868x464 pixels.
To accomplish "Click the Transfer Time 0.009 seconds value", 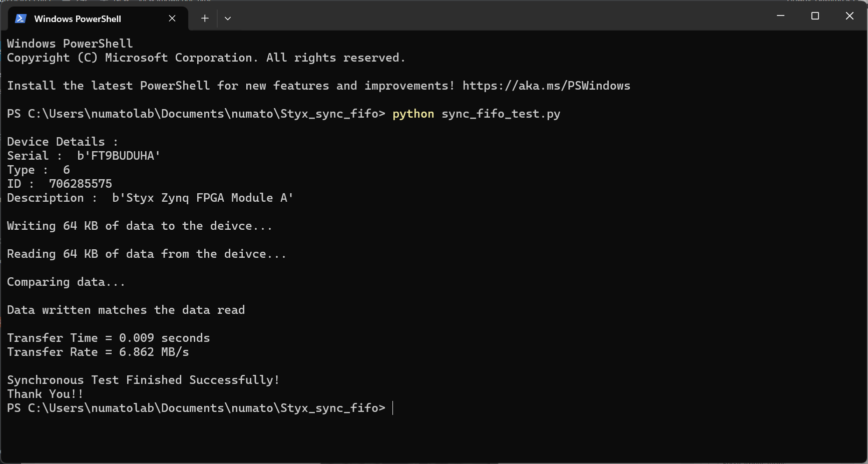I will 164,338.
